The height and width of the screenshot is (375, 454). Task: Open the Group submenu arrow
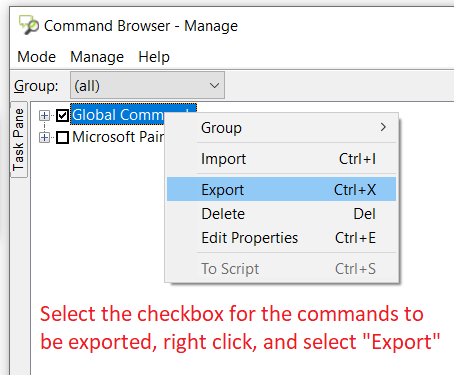(x=383, y=127)
